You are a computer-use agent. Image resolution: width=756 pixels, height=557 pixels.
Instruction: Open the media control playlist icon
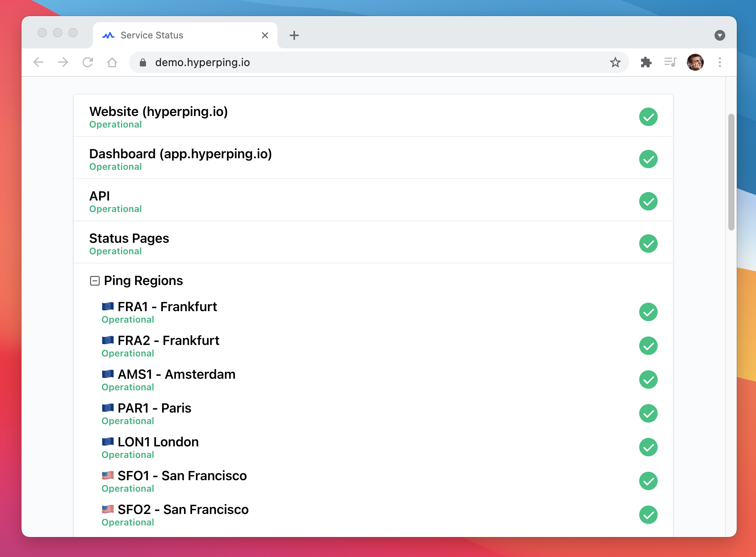[x=670, y=62]
